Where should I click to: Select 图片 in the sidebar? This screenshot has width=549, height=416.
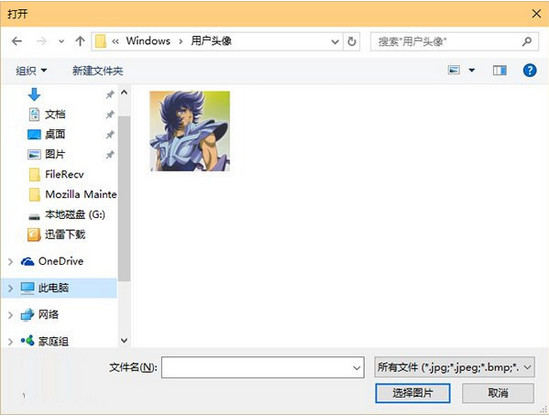[x=55, y=154]
